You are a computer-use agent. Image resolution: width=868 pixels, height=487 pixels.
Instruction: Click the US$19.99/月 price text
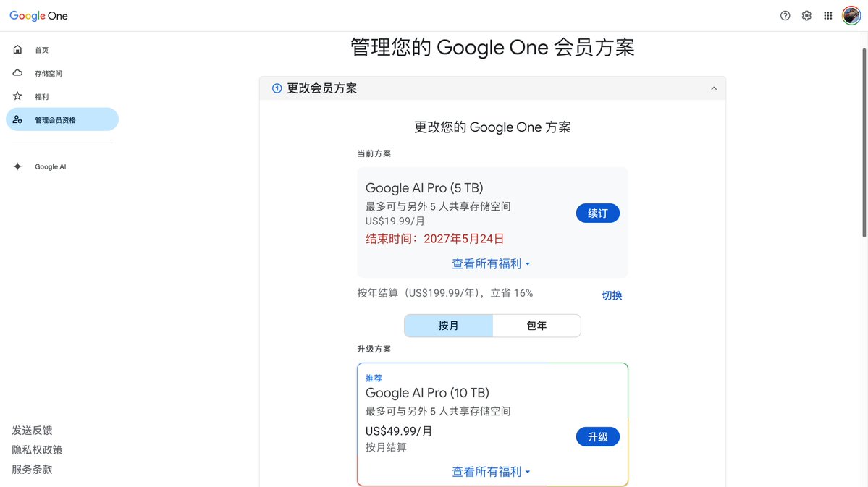395,221
